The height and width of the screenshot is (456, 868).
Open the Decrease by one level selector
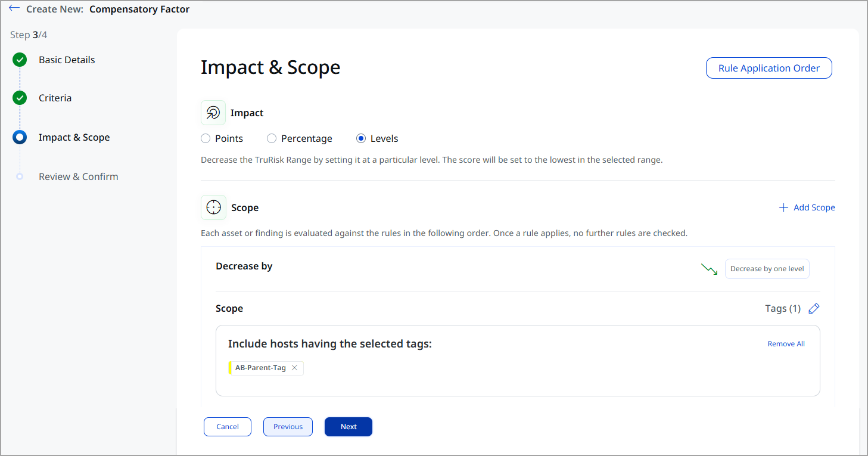[767, 268]
